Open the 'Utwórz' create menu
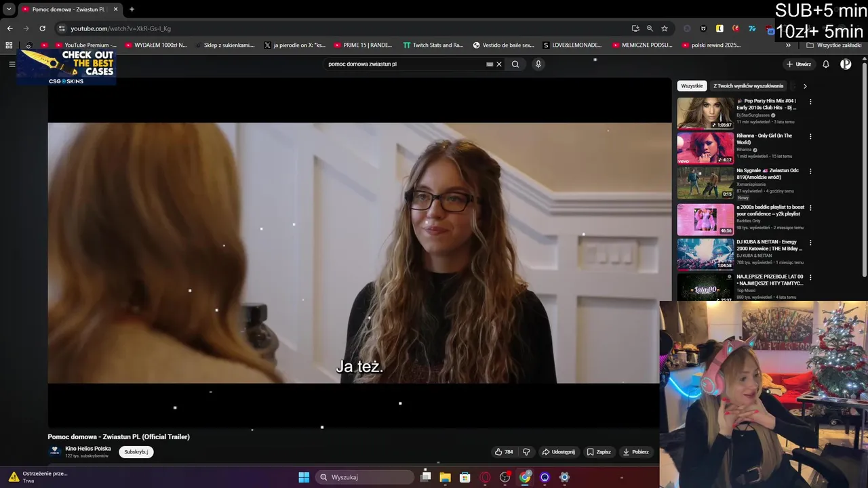Image resolution: width=868 pixels, height=488 pixels. (799, 64)
